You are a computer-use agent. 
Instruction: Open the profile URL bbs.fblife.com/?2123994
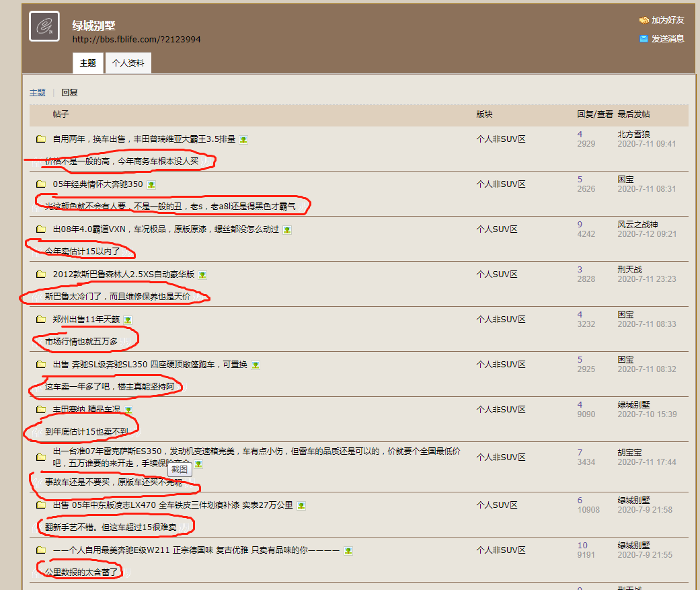pyautogui.click(x=137, y=39)
